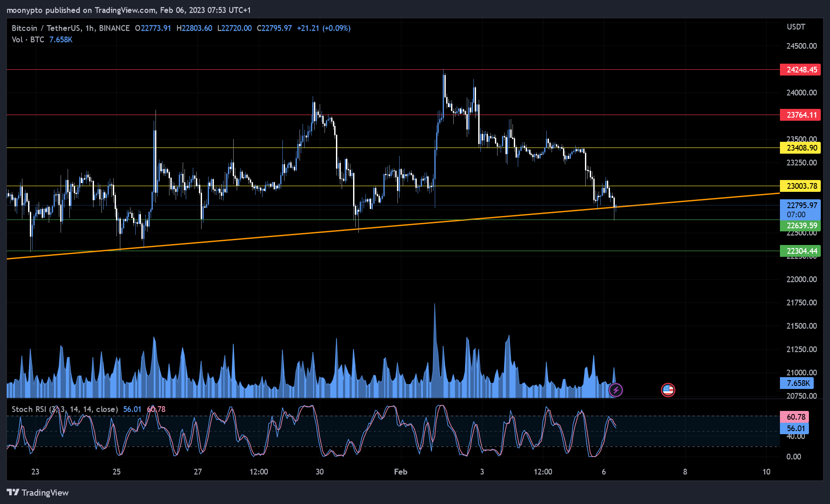The image size is (830, 504).
Task: Click the US flag economic event icon
Action: (668, 390)
